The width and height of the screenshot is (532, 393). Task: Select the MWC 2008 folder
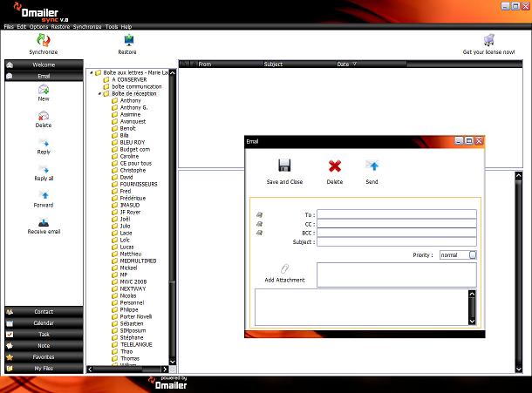(x=133, y=281)
